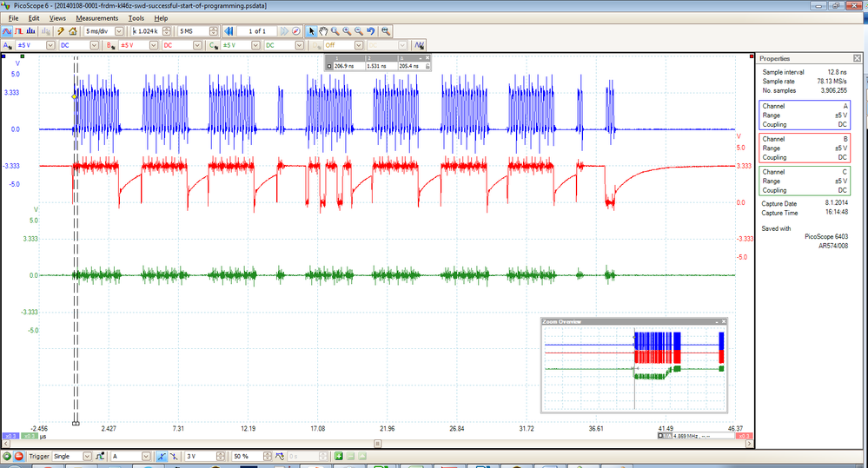Select rising edge trigger
The image size is (868, 468).
click(x=161, y=457)
